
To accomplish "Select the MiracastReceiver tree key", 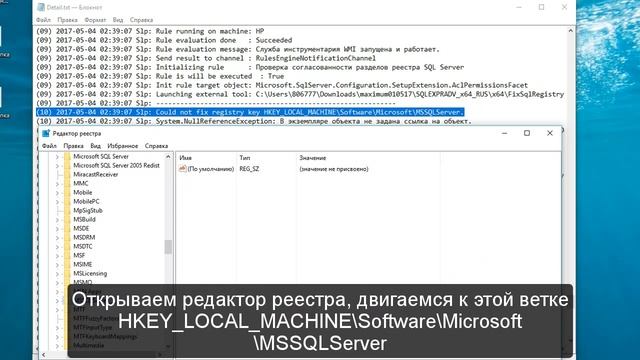I will click(96, 175).
